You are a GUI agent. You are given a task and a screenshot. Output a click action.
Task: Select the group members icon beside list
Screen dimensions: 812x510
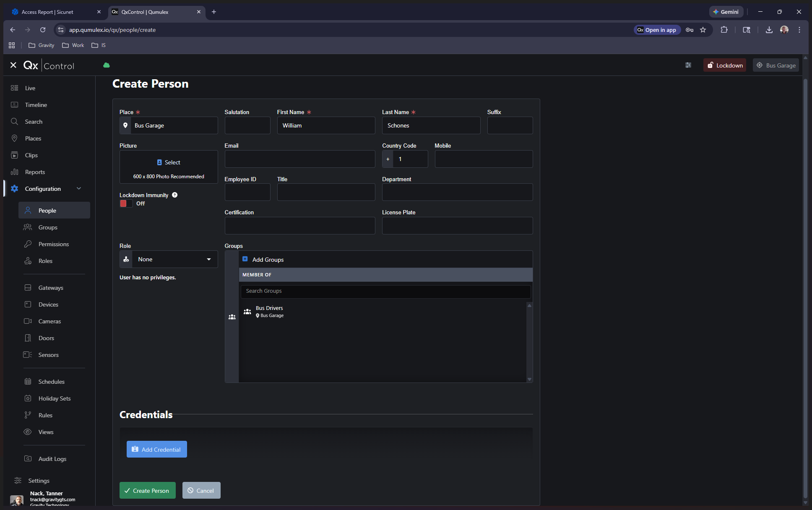[232, 317]
